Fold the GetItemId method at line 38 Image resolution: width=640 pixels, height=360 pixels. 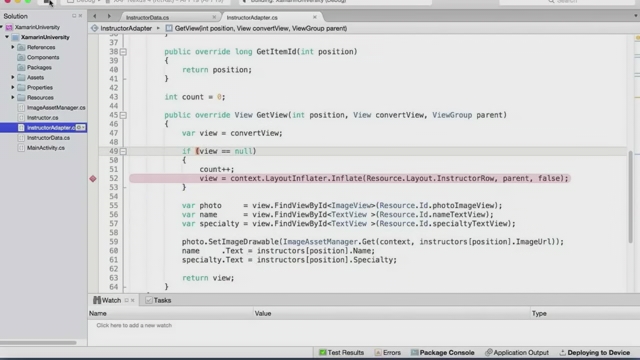[x=123, y=52]
